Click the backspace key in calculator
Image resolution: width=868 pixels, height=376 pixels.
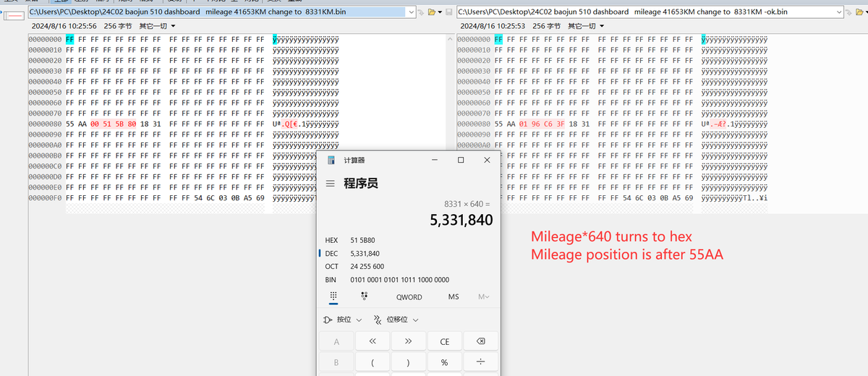(480, 341)
